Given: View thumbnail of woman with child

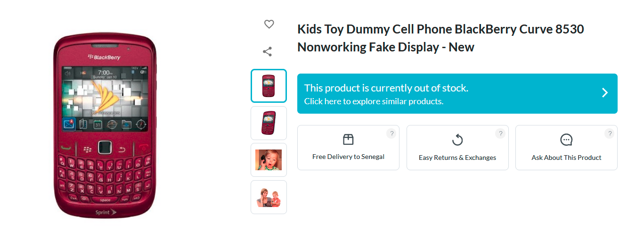Looking at the screenshot, I should 269,197.
